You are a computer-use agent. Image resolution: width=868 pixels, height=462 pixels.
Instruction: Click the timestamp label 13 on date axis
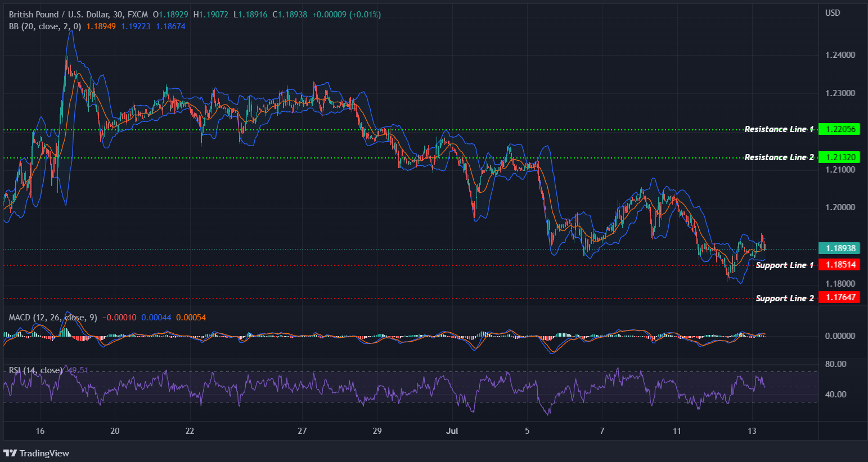[752, 431]
